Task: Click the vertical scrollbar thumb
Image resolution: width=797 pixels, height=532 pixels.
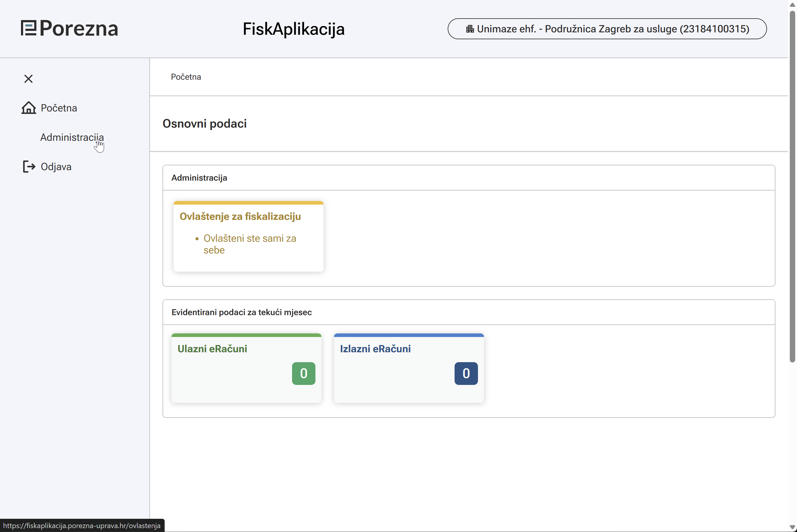Action: (x=792, y=187)
